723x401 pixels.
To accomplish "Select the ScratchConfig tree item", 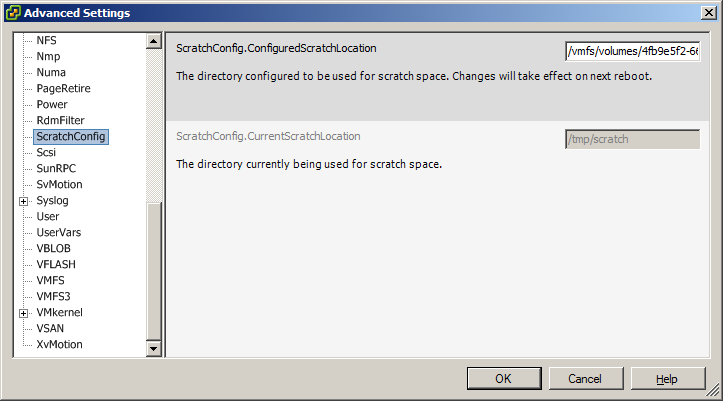I will point(71,136).
